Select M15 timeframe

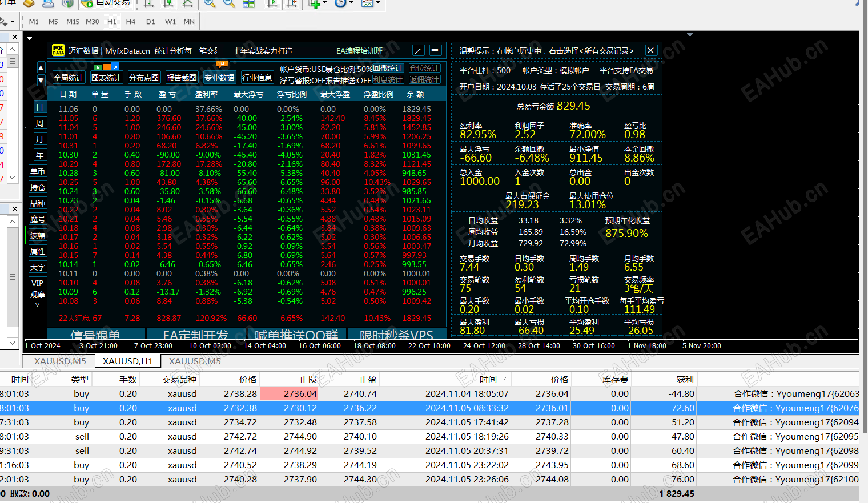coord(73,22)
